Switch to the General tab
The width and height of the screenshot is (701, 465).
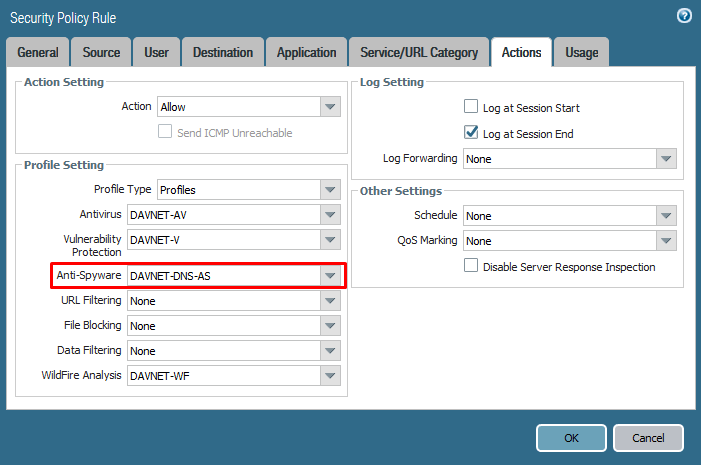coord(38,53)
